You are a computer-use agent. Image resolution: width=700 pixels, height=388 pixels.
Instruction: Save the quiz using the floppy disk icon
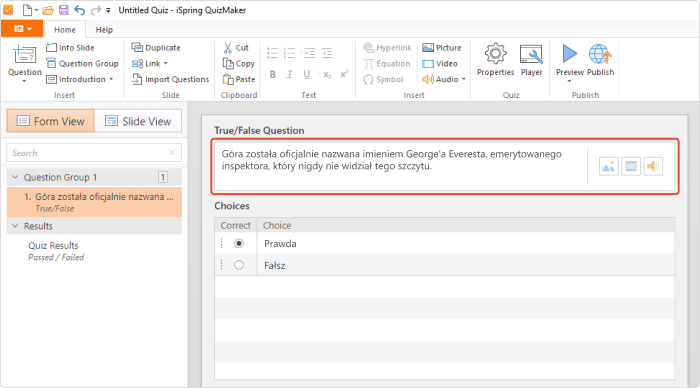(x=64, y=10)
